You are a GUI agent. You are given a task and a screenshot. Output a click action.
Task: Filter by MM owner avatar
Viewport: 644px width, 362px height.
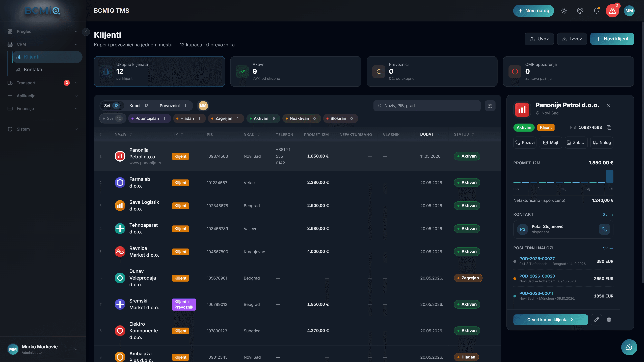(203, 106)
